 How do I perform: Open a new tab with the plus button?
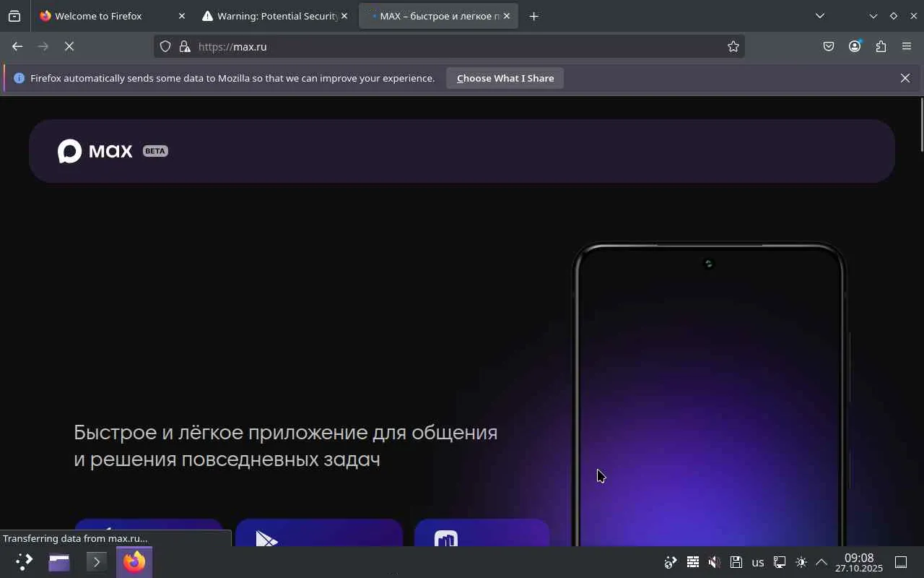[534, 16]
